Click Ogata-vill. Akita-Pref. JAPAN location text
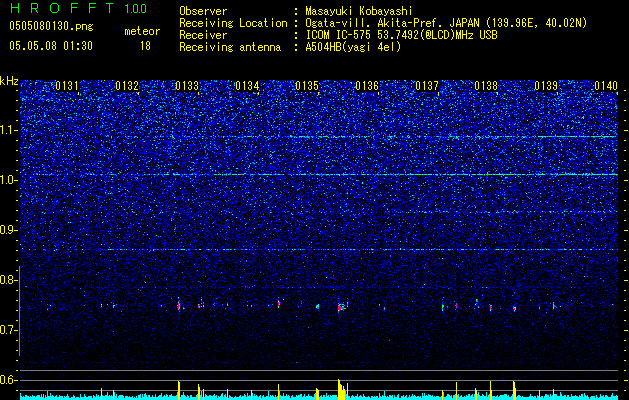The width and height of the screenshot is (629, 400). [446, 23]
